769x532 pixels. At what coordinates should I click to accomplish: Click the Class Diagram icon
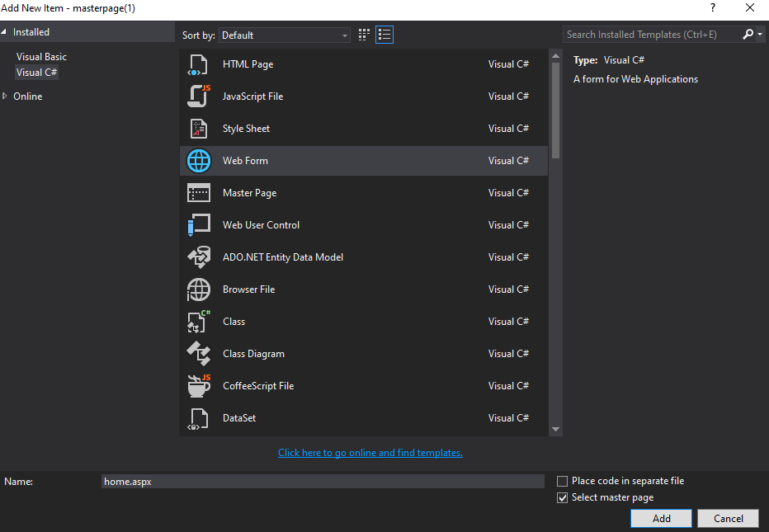pos(198,354)
